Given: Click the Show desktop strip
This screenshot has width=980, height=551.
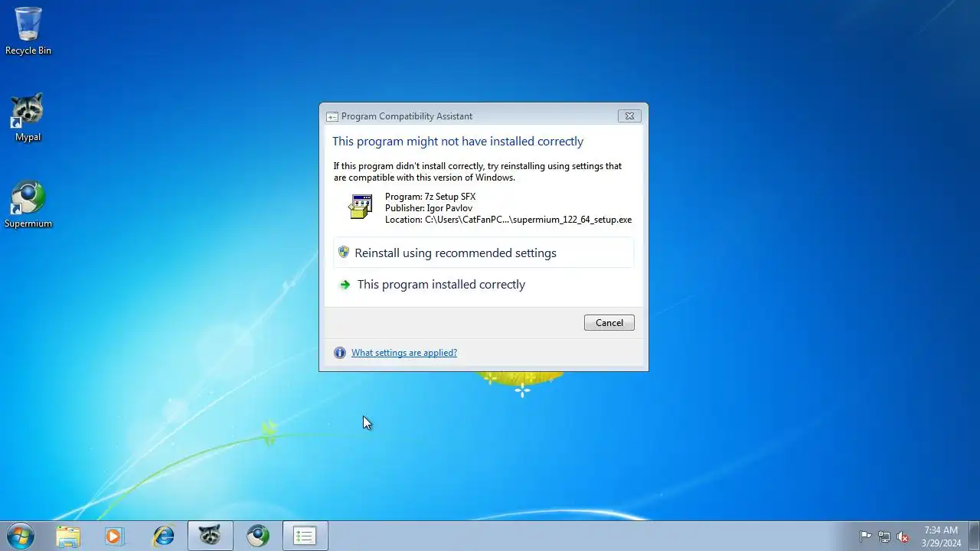Looking at the screenshot, I should (974, 536).
